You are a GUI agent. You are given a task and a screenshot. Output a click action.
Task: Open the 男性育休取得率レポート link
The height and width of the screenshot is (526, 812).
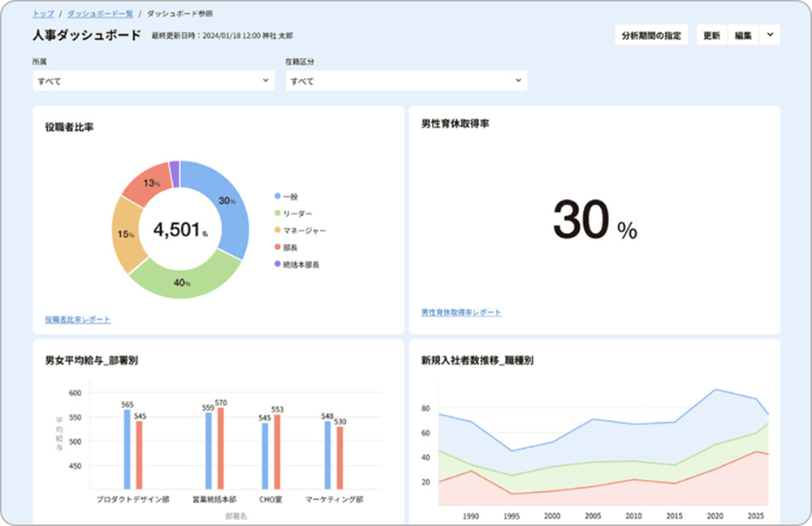460,313
